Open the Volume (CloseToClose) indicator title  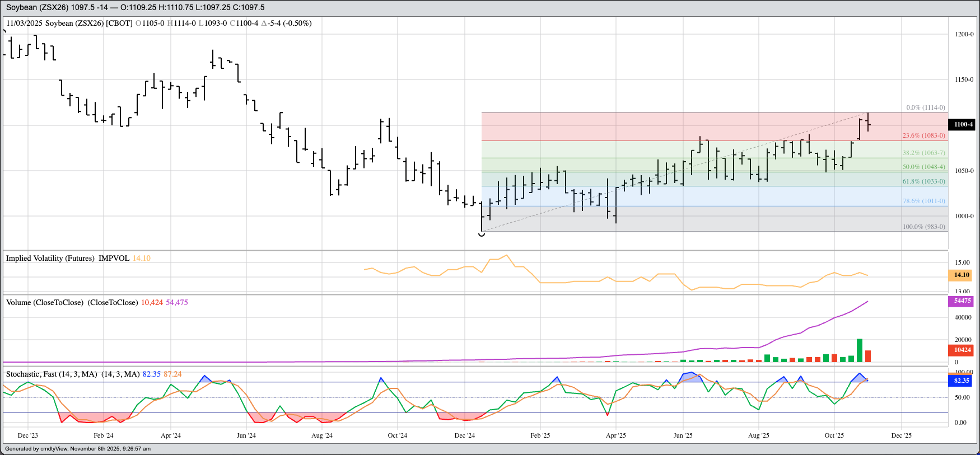pyautogui.click(x=72, y=302)
